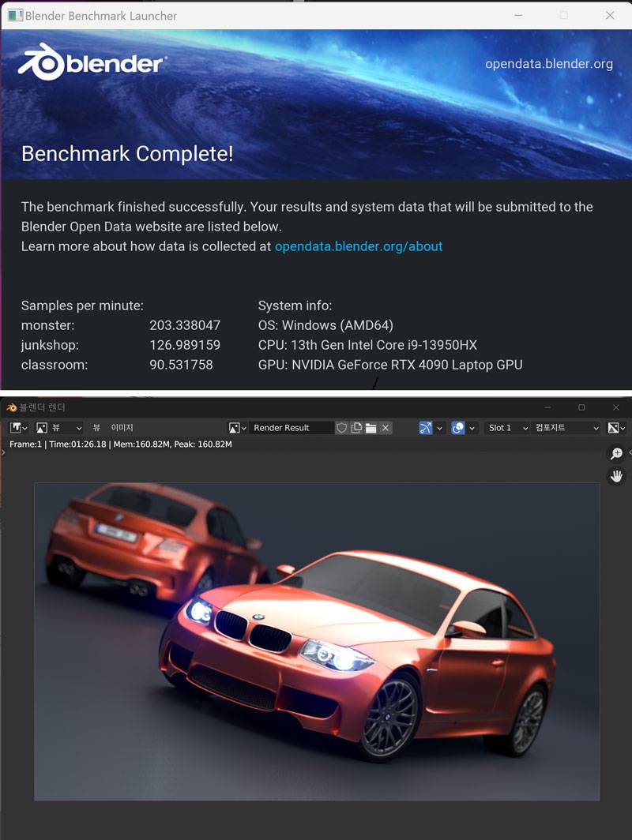Click the new image duplicate icon
632x840 pixels.
point(356,428)
